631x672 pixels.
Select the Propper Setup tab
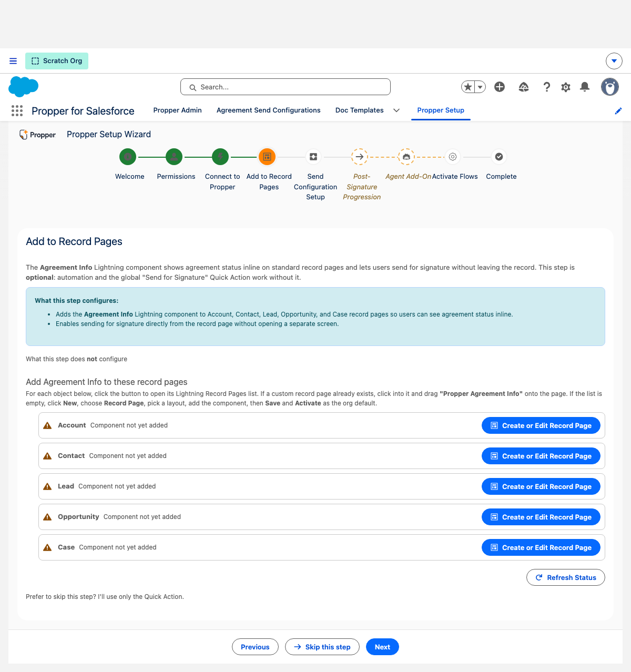(441, 110)
